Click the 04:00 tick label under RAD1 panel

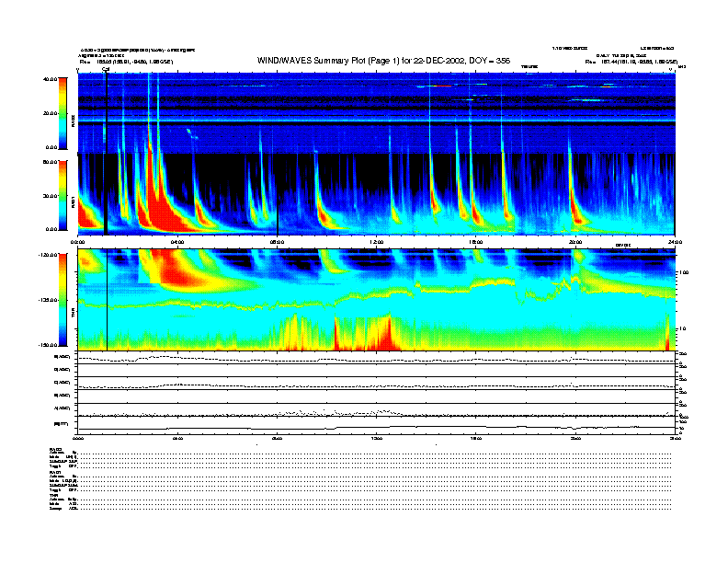point(177,242)
